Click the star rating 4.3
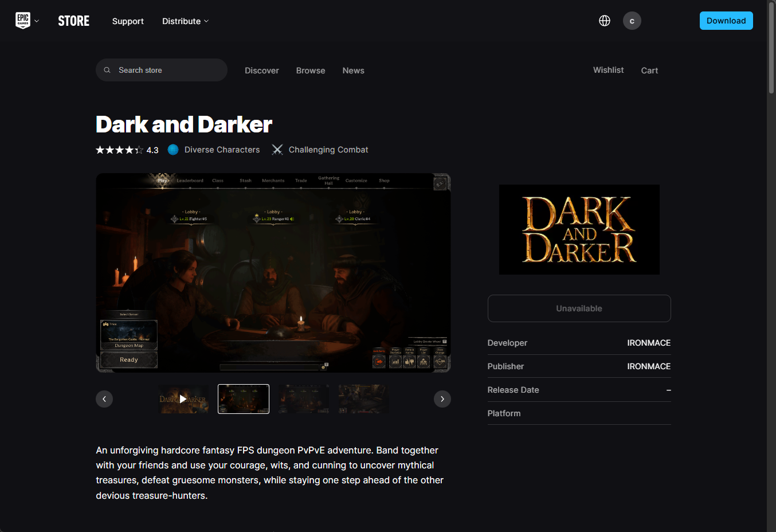This screenshot has width=776, height=532. [x=127, y=150]
